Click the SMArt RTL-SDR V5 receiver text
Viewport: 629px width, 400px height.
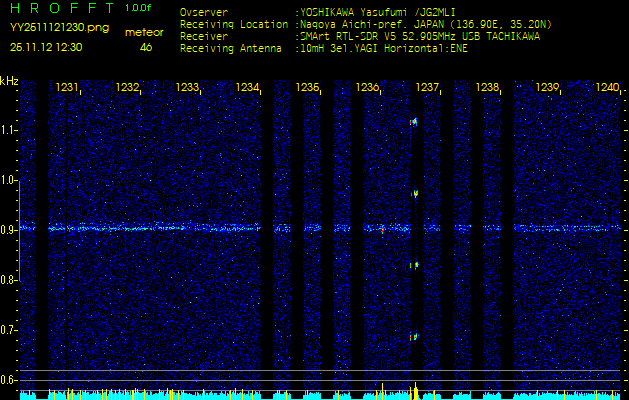(x=420, y=37)
